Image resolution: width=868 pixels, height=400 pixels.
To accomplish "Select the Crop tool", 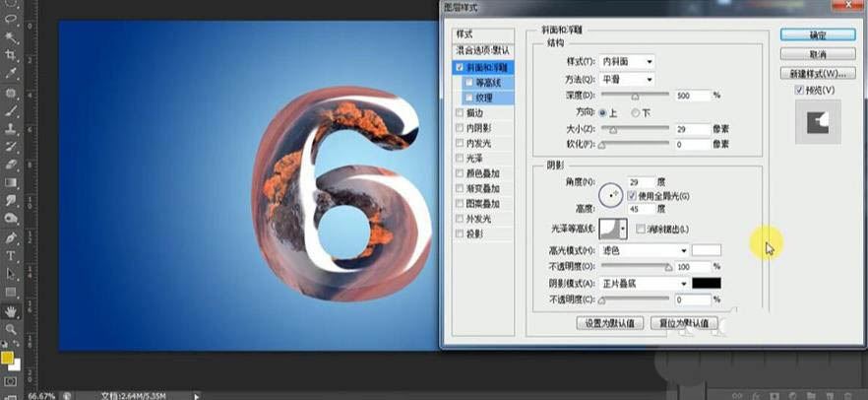I will pos(11,56).
